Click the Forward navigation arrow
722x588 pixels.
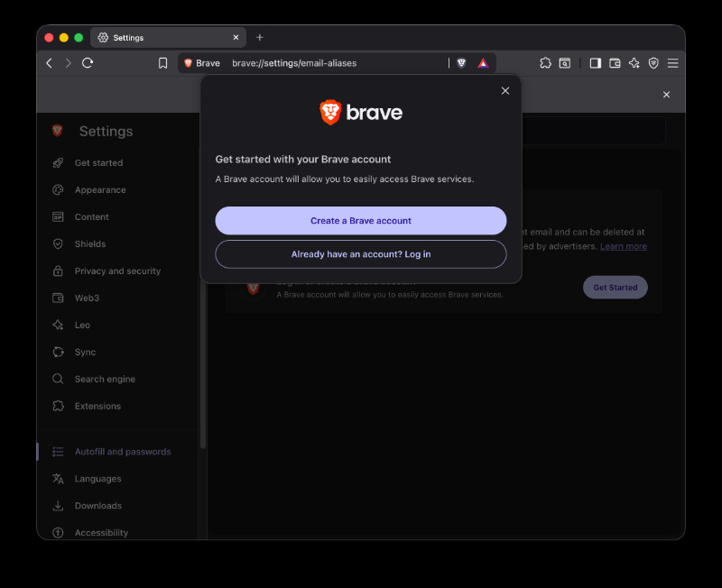pyautogui.click(x=69, y=63)
